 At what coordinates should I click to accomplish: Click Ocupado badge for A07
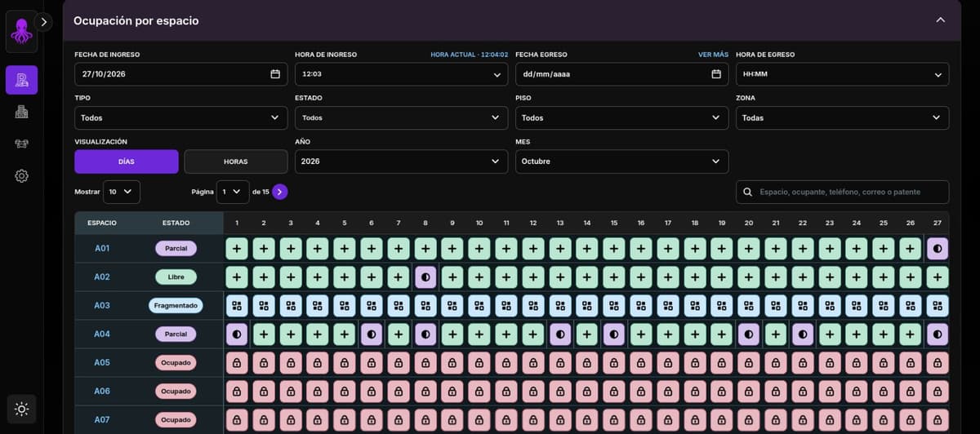[x=176, y=419]
